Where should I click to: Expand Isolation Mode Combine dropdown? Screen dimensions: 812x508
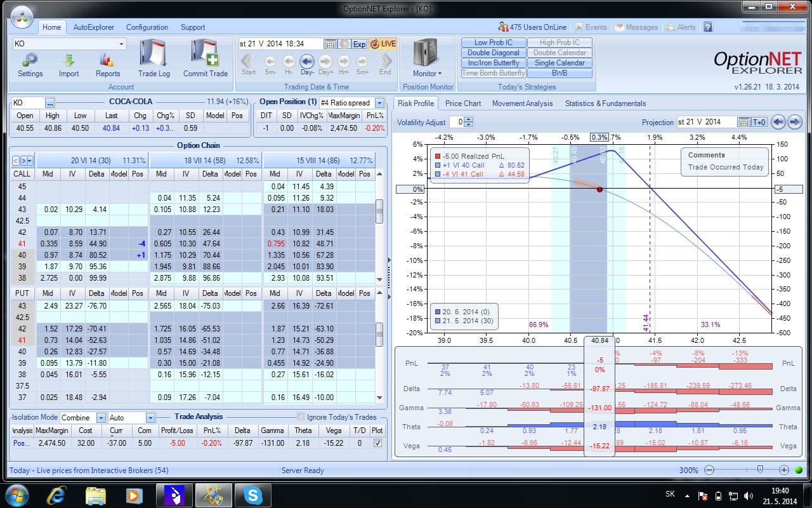101,418
